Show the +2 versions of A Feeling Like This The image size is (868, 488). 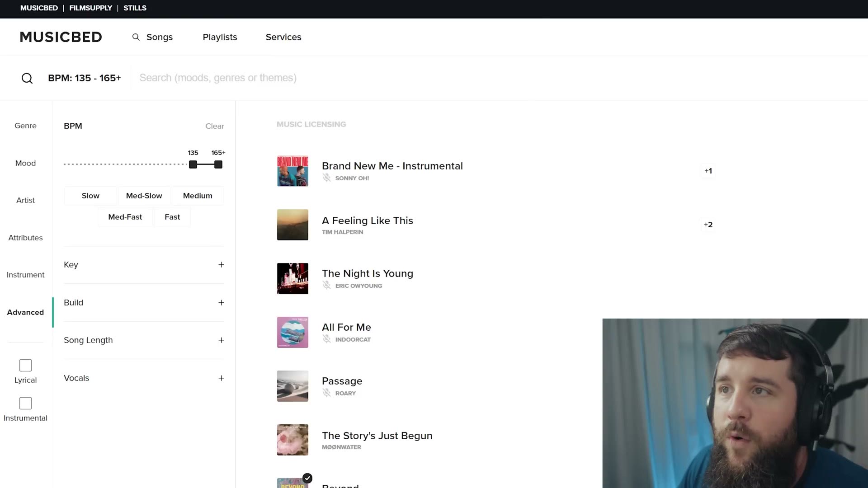click(708, 225)
